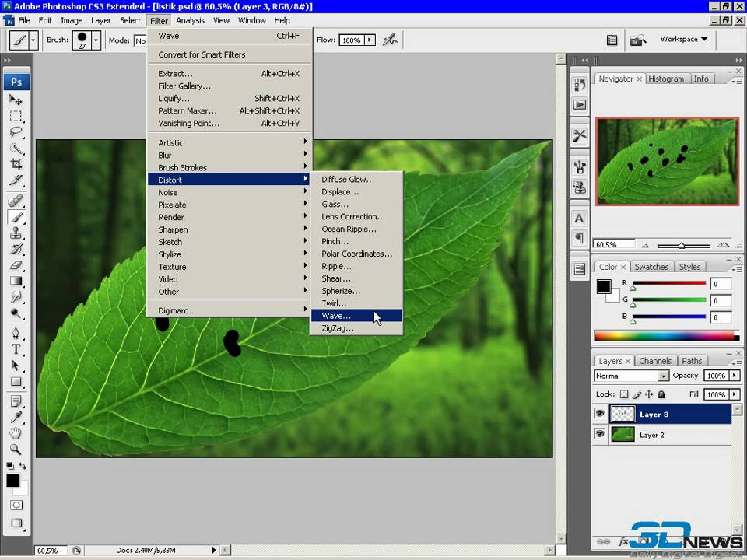Screen dimensions: 747x560
Task: Hide Layer 3 visibility eye
Action: [x=600, y=413]
